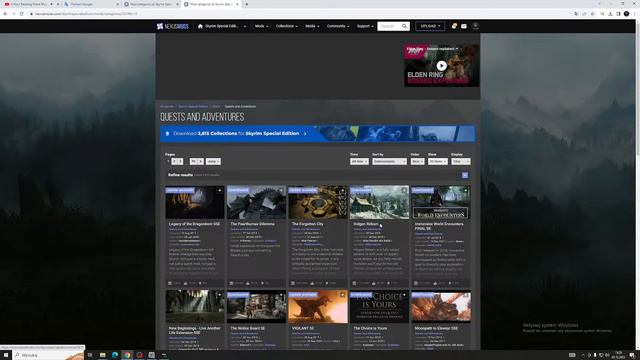Open Moonpath to Elsweyr thumbnail image
Viewport: 640px width, 360px height.
click(x=441, y=307)
